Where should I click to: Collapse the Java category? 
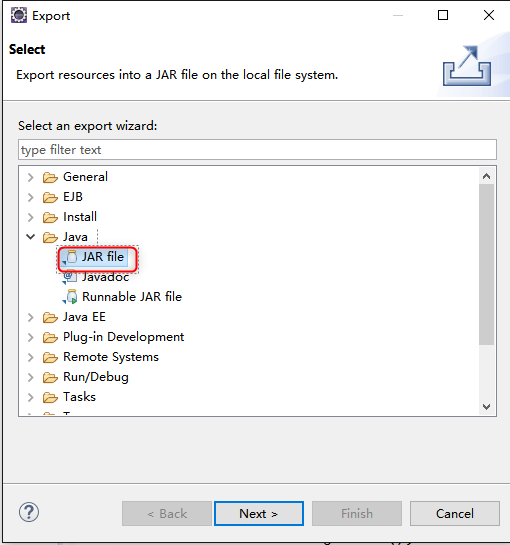31,237
